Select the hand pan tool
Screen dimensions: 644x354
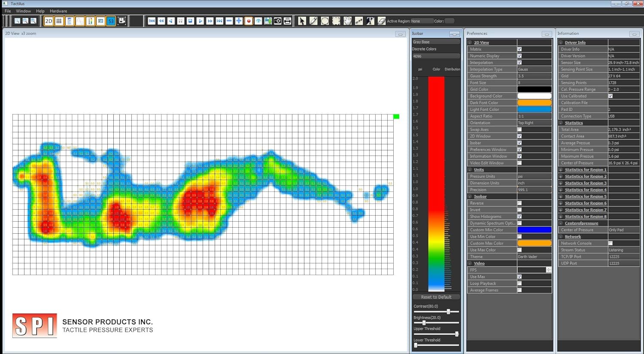(x=347, y=21)
